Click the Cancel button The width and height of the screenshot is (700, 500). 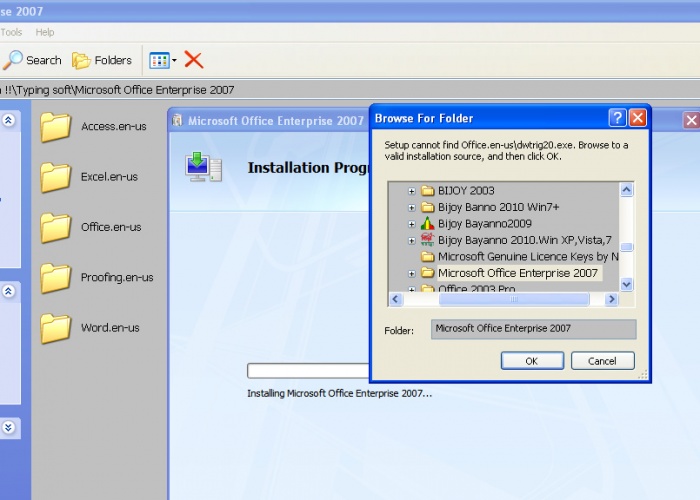tap(603, 361)
